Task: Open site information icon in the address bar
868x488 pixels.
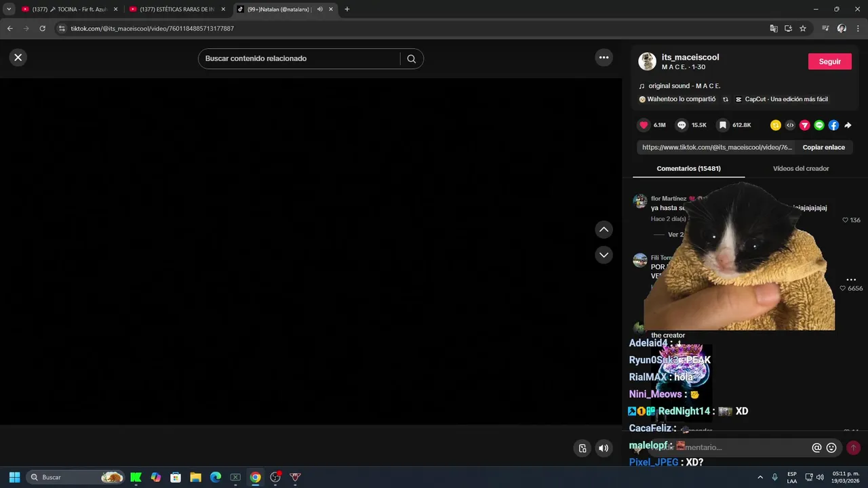Action: 62,28
